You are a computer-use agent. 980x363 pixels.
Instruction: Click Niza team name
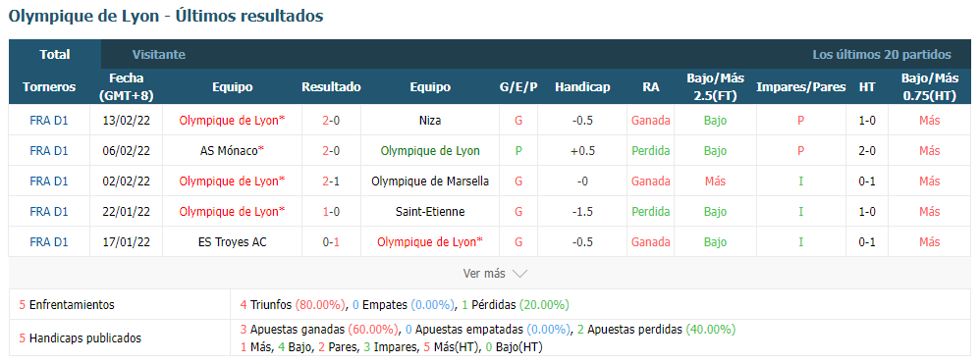point(430,121)
